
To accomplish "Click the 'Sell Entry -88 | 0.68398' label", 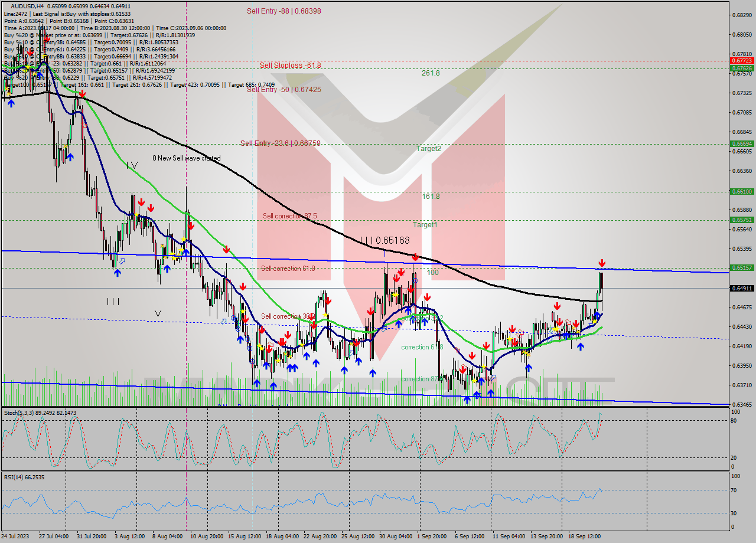I will pyautogui.click(x=283, y=11).
